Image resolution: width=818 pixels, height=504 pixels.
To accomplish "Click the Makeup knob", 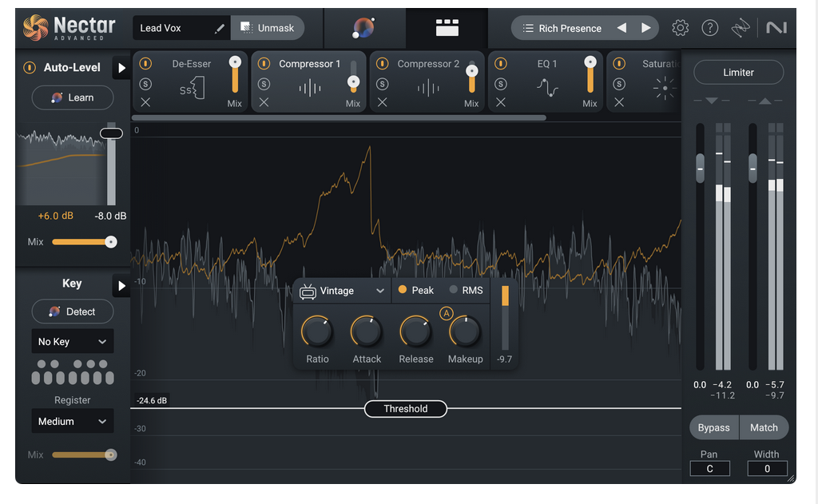I will tap(465, 331).
